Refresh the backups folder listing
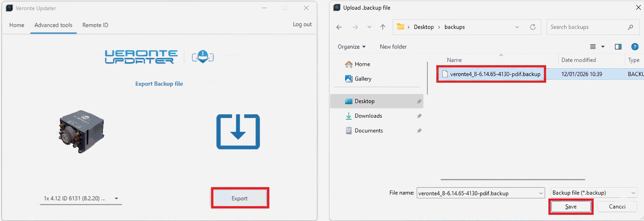Viewport: 644px width, 221px height. click(x=532, y=27)
